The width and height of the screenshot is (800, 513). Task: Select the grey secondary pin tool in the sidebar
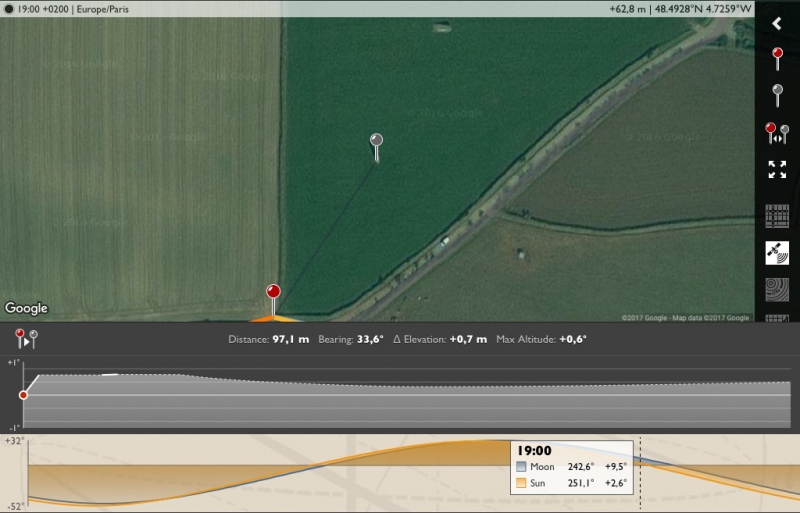[778, 95]
